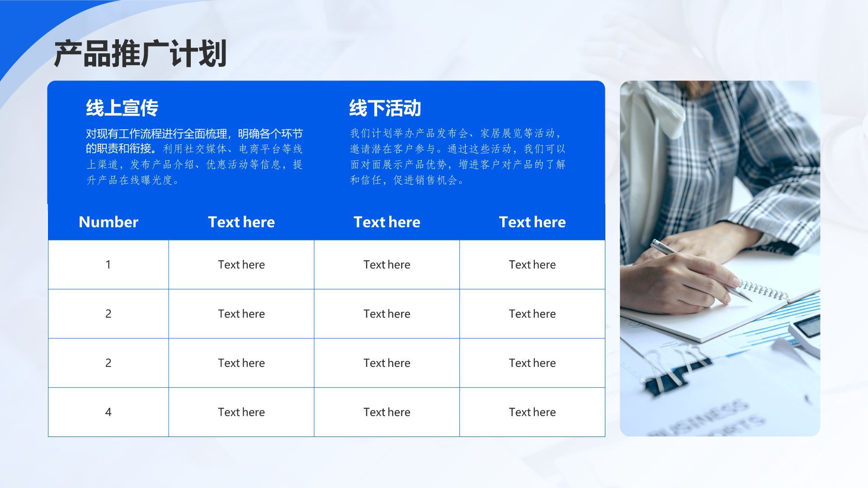
Task: Toggle row 1 Text here first cell
Action: [x=241, y=264]
